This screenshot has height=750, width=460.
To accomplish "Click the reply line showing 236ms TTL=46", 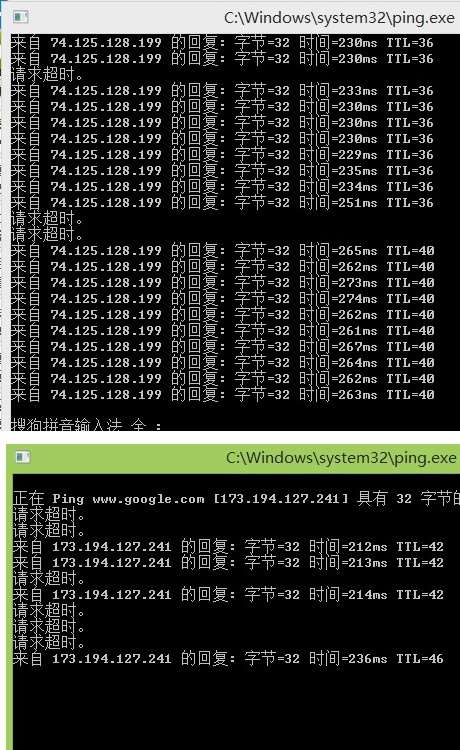I will pyautogui.click(x=228, y=659).
